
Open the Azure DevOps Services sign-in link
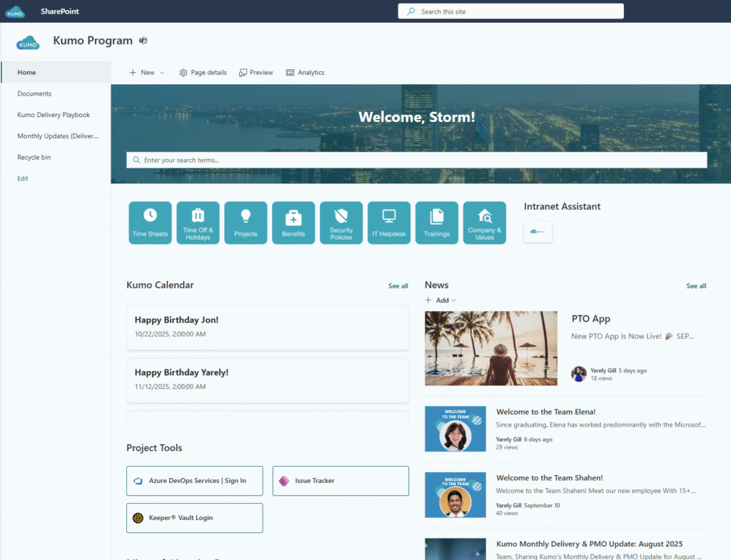pos(194,481)
